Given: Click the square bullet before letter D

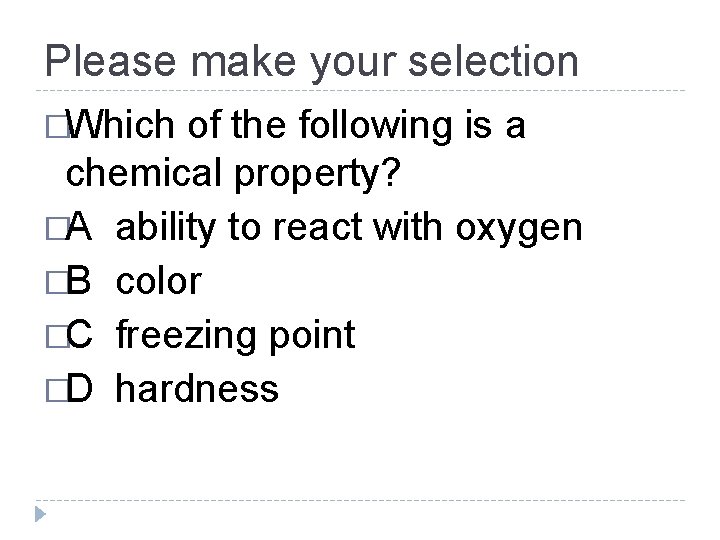Looking at the screenshot, I should (53, 387).
